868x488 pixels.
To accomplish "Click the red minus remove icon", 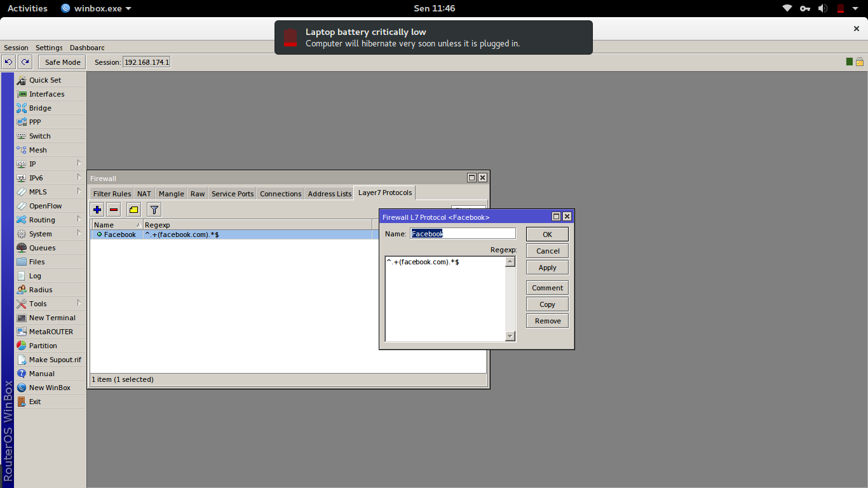I will coord(114,210).
